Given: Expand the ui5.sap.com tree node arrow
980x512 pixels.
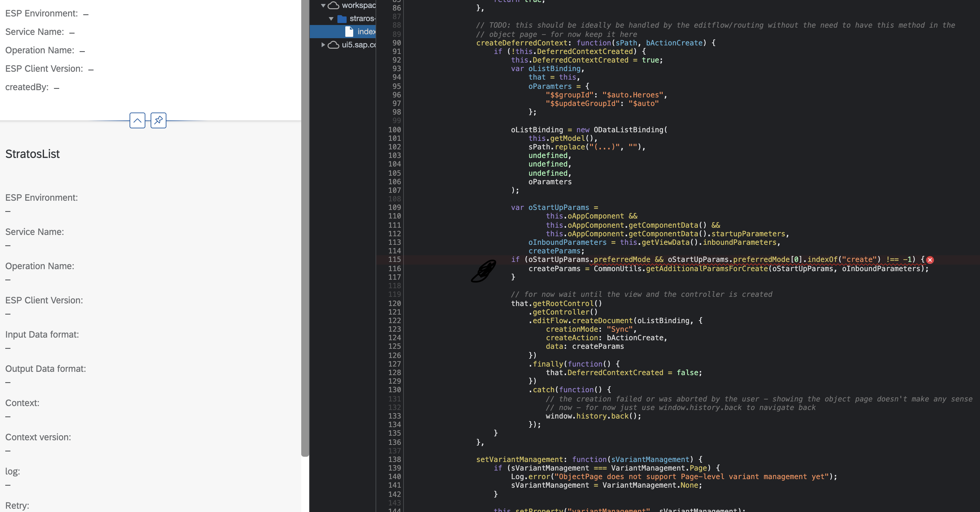Looking at the screenshot, I should tap(323, 45).
